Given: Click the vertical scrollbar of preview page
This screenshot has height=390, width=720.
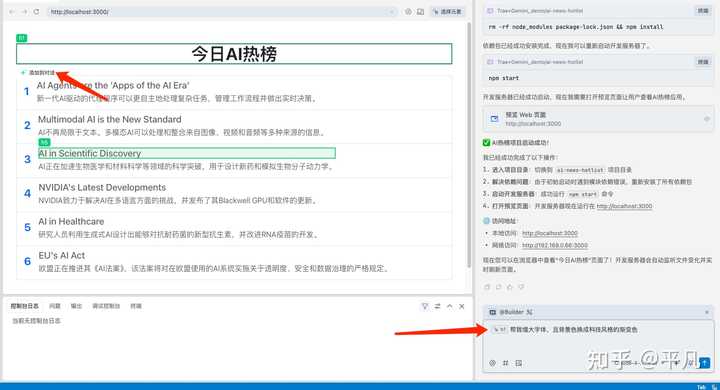Looking at the screenshot, I should point(469,145).
